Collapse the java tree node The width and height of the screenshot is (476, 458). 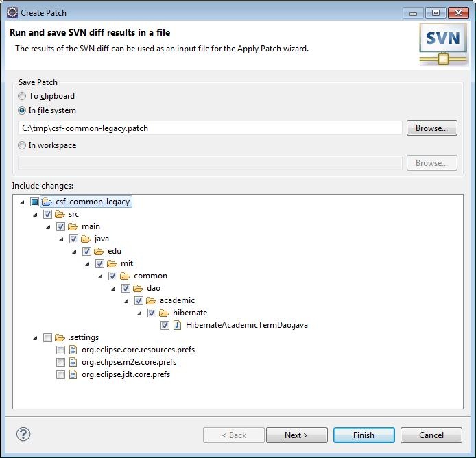(x=61, y=239)
